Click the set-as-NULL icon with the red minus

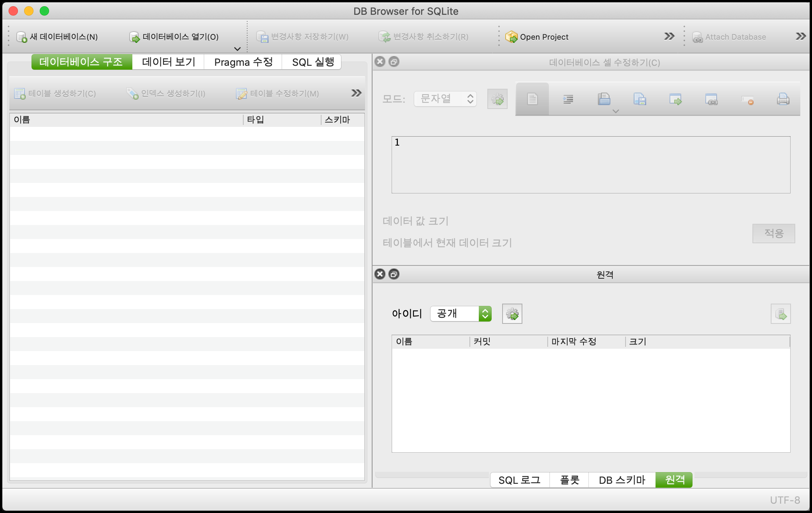point(747,100)
